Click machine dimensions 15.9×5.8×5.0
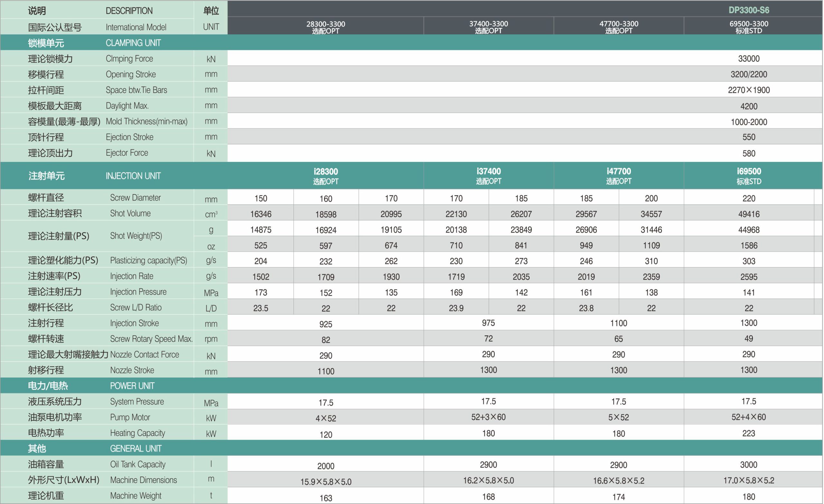This screenshot has width=824, height=504. click(326, 482)
